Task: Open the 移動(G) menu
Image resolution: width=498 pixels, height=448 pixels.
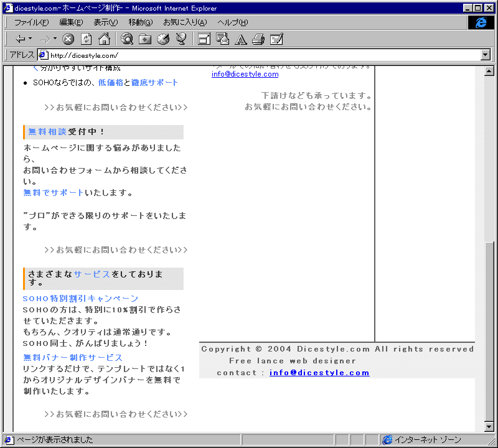Action: [x=141, y=22]
